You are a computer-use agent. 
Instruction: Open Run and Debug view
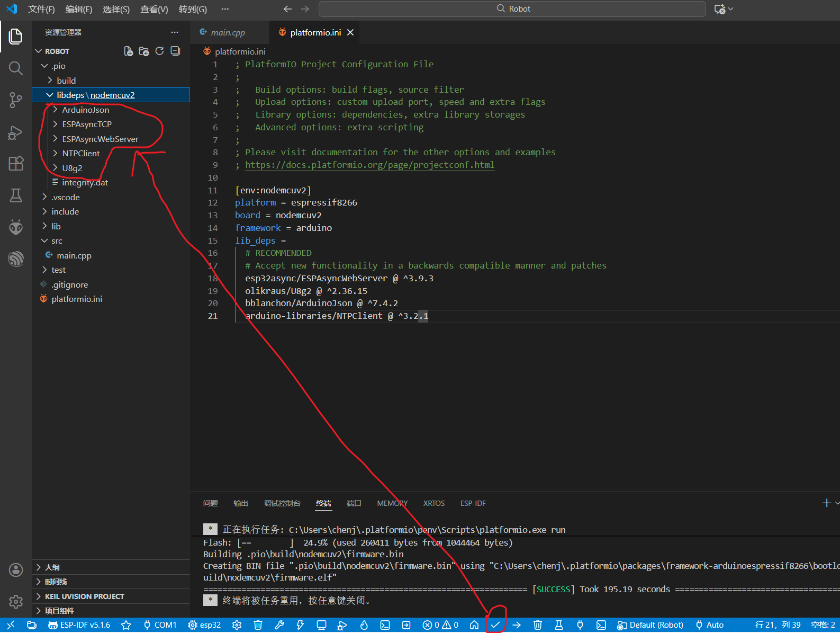[16, 132]
